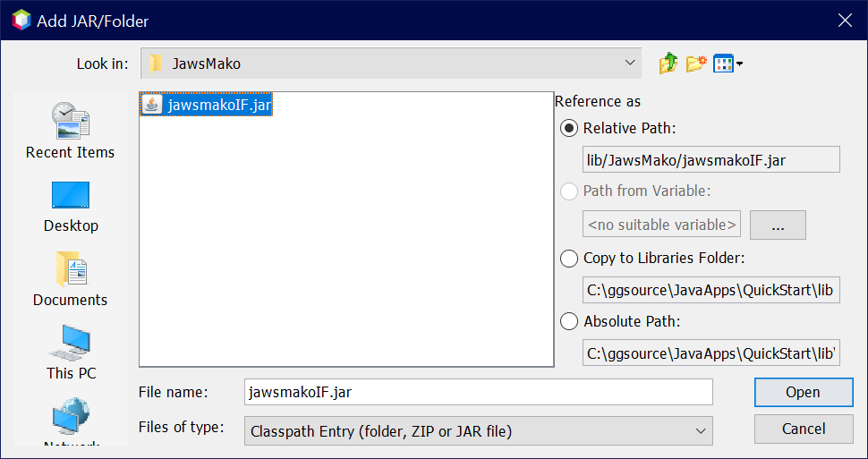The width and height of the screenshot is (868, 459).
Task: Select the Absolute Path radio option
Action: (x=569, y=321)
